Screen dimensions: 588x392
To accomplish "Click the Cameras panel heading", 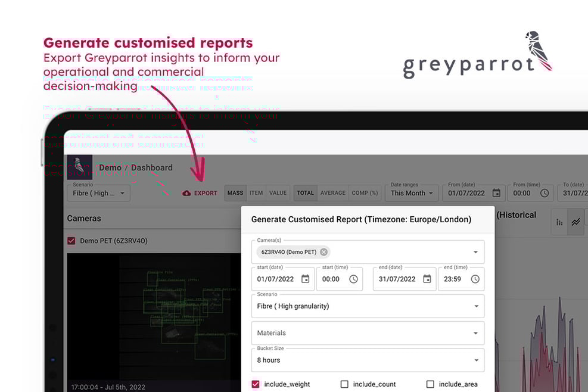I will 84,218.
